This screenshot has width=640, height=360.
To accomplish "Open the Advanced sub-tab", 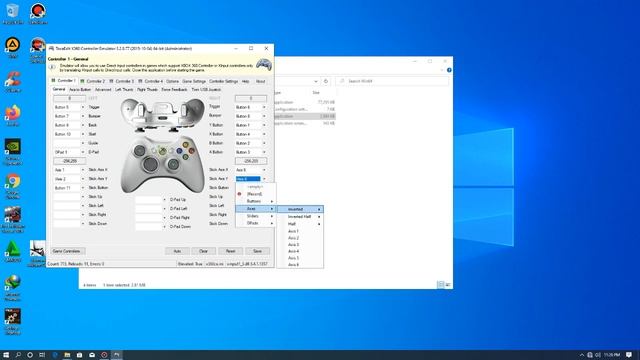I will tap(103, 89).
